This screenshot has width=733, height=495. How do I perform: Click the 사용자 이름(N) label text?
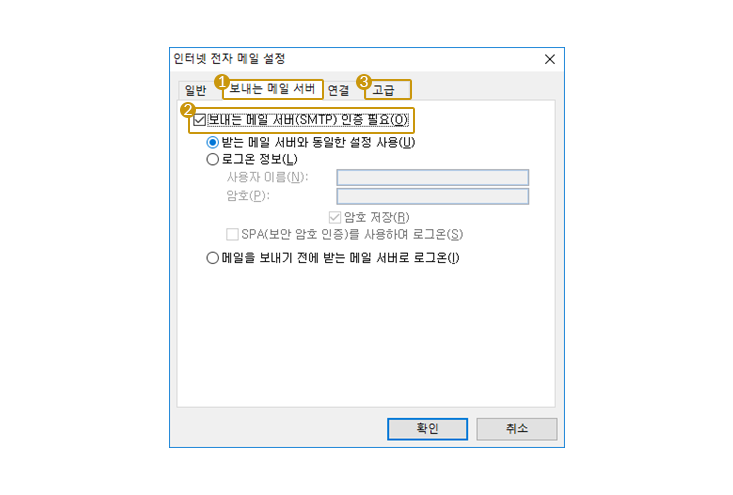pos(267,178)
